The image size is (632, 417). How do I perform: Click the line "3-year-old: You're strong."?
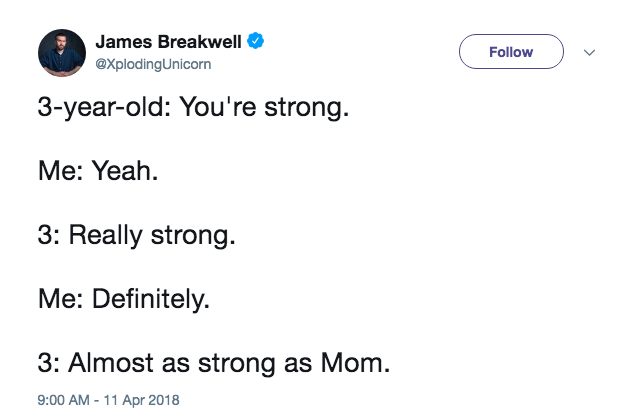pos(193,108)
